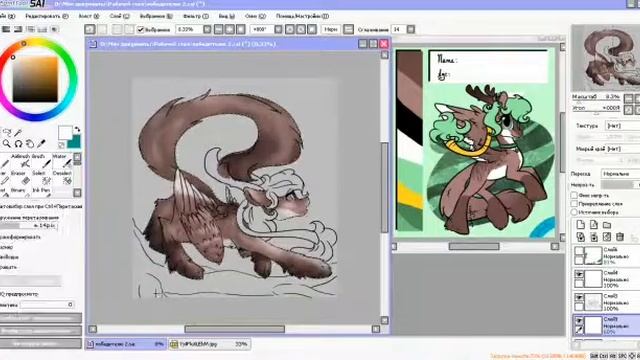This screenshot has width=640, height=360.
Task: Swap foreground and background colors arrow
Action: coord(77,129)
